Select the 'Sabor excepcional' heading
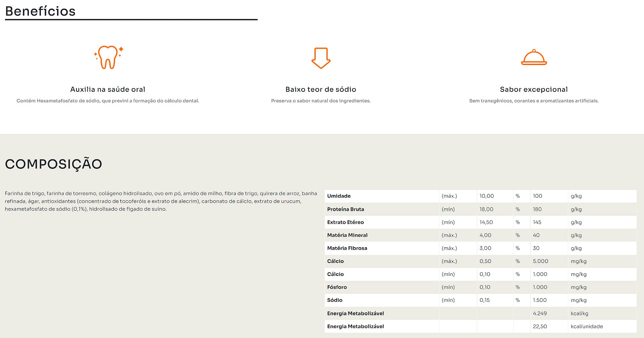644x338 pixels. coord(534,89)
